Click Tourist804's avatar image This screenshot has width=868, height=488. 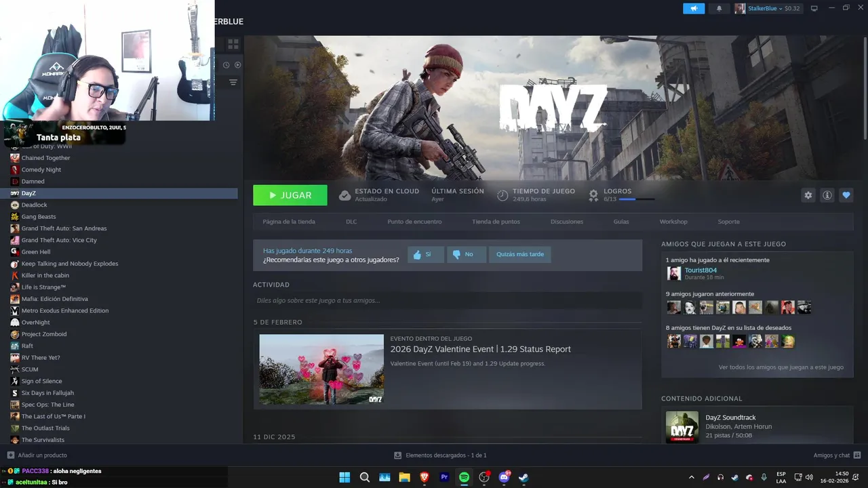674,273
